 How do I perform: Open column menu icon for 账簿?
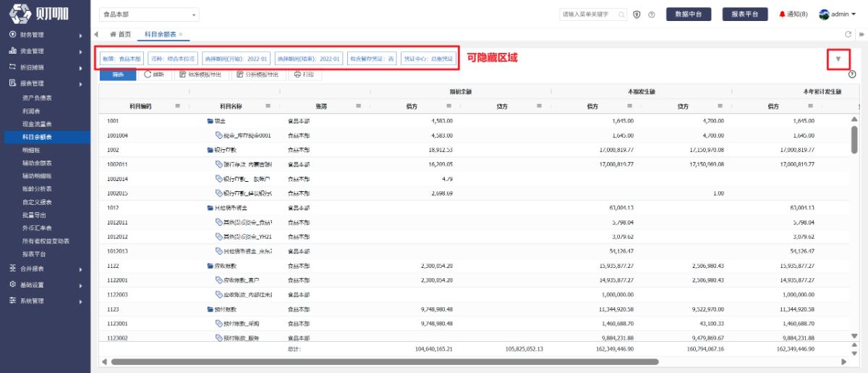point(359,106)
